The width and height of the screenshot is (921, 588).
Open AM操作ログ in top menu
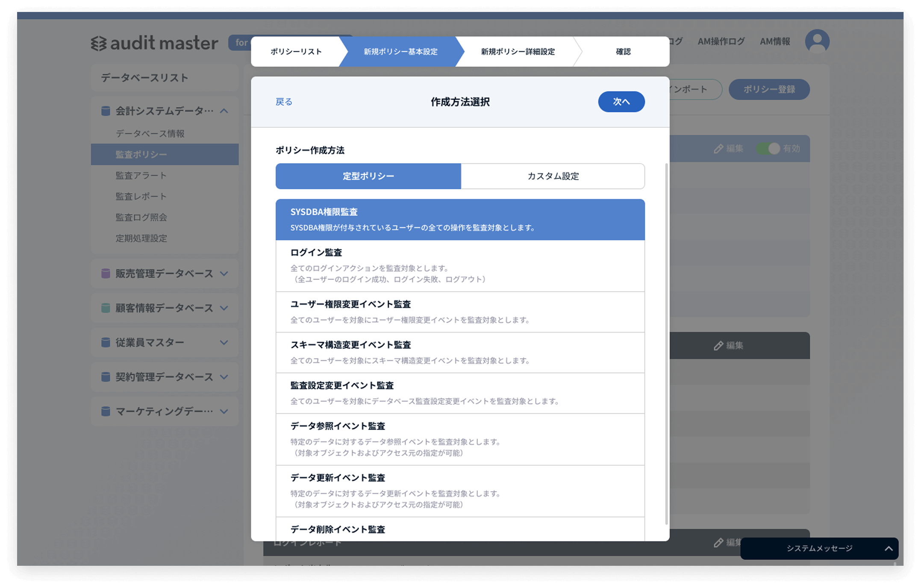click(x=721, y=41)
